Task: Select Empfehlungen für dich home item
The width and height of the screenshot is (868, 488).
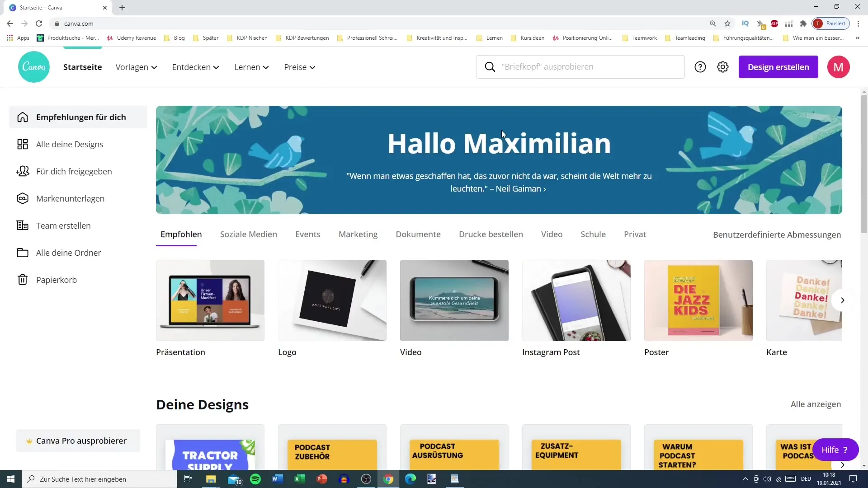Action: point(78,117)
